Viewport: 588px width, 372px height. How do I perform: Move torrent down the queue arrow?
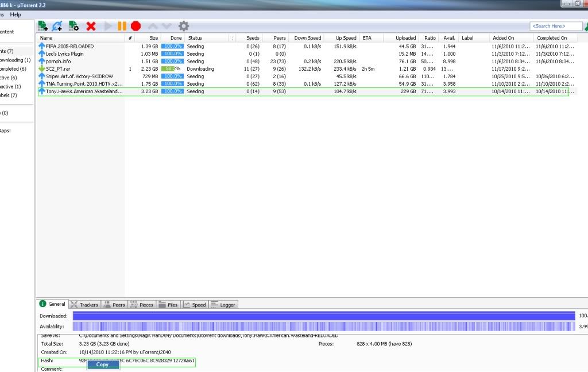167,26
